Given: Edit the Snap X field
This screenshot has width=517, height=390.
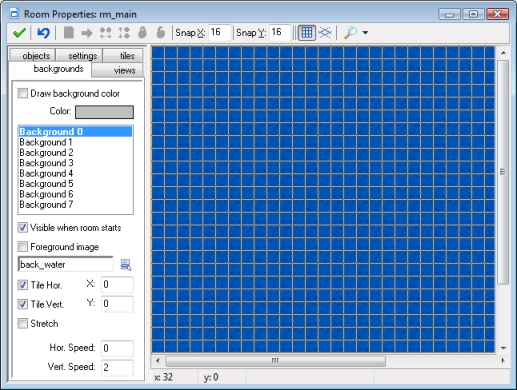Looking at the screenshot, I should tap(219, 32).
